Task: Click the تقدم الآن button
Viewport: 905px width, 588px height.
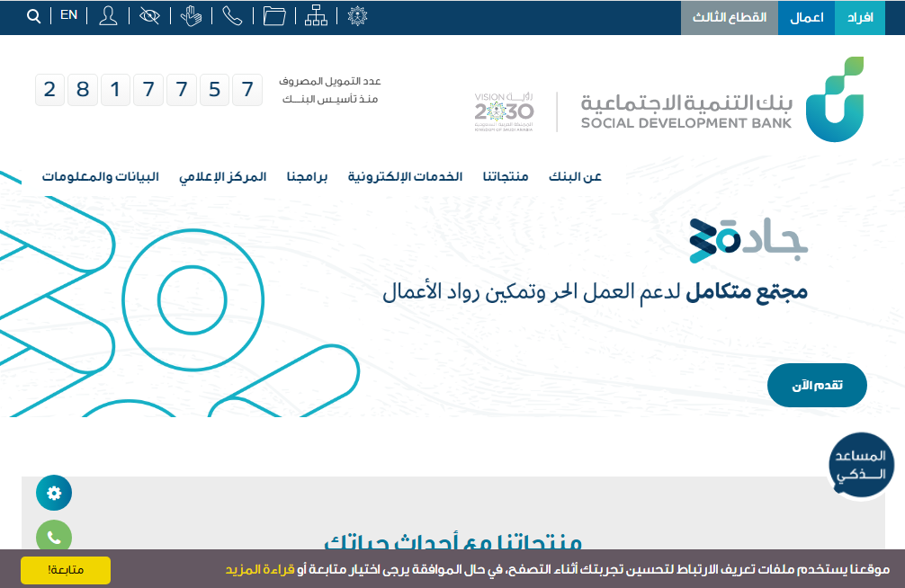Action: click(817, 385)
